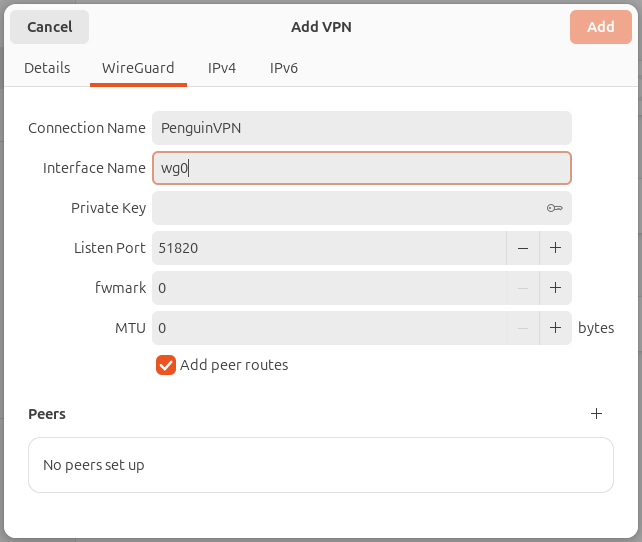Click the key icon in Private Key field
This screenshot has height=542, width=642.
click(x=554, y=208)
